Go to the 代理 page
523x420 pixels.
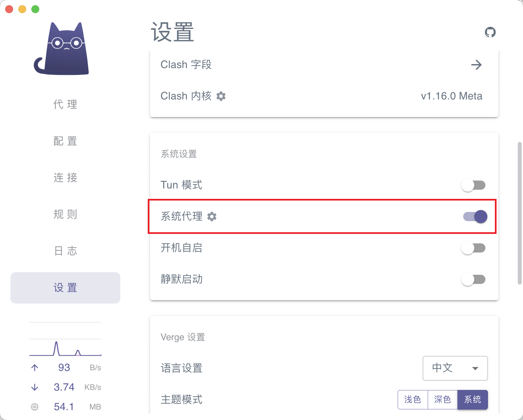point(65,105)
